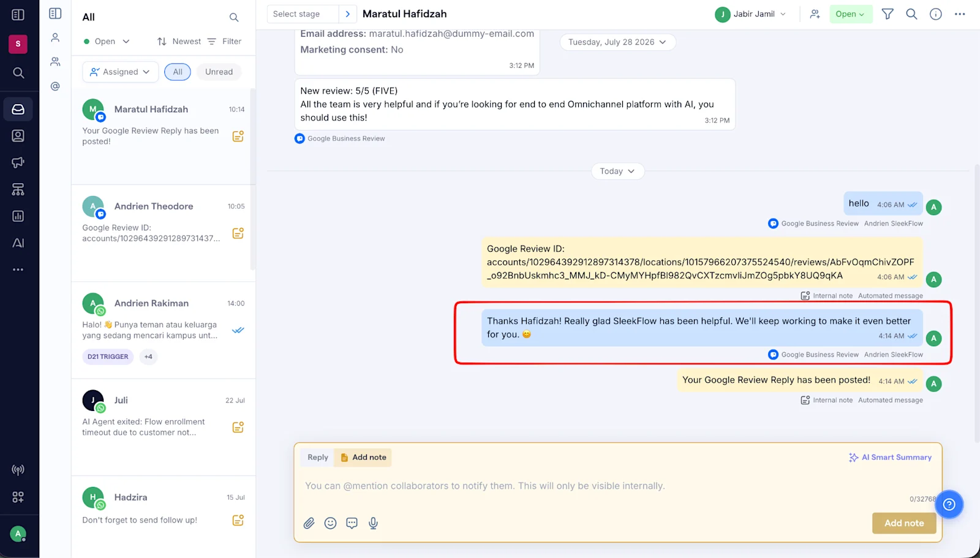980x558 pixels.
Task: Open the more options ellipsis in header
Action: [960, 14]
